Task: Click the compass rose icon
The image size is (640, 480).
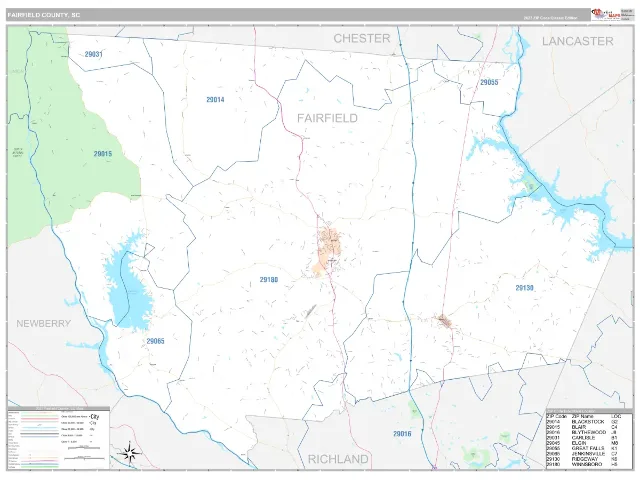Action: [x=130, y=453]
